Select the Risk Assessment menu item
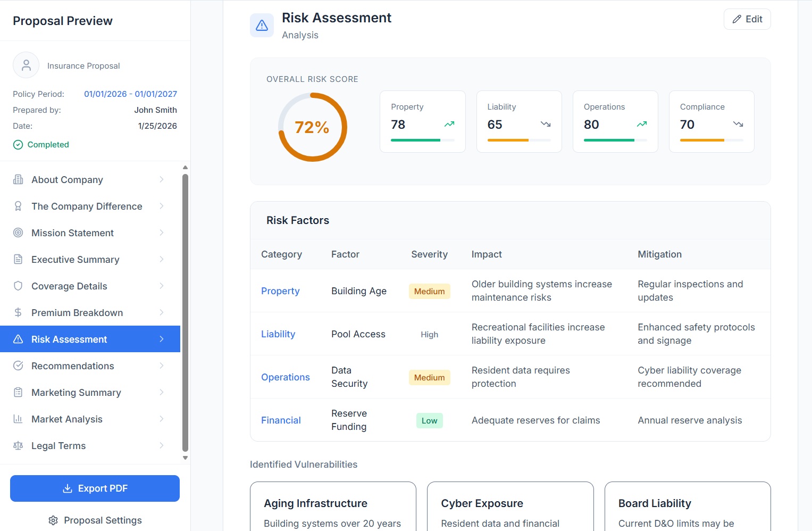Image resolution: width=812 pixels, height=531 pixels. click(90, 339)
